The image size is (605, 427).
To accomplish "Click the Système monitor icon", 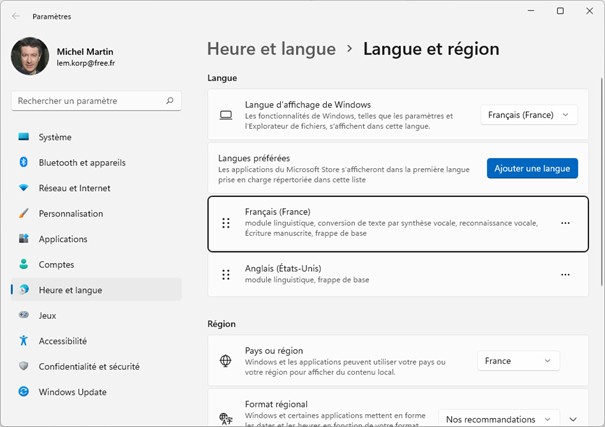I will pos(24,137).
